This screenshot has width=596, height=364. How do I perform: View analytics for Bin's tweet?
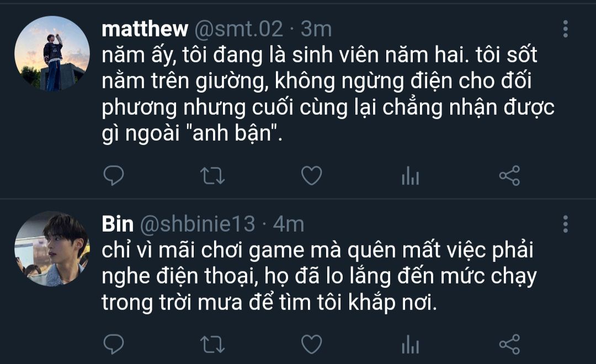(411, 345)
